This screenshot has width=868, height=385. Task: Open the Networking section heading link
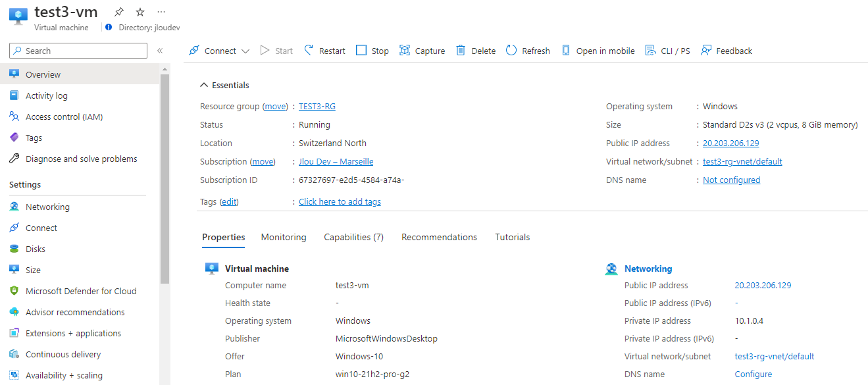point(648,269)
